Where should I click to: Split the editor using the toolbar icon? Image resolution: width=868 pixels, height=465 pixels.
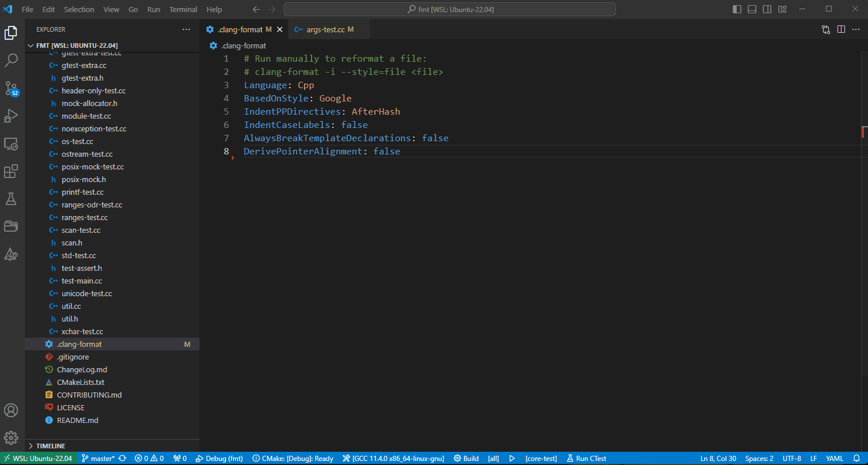point(841,29)
